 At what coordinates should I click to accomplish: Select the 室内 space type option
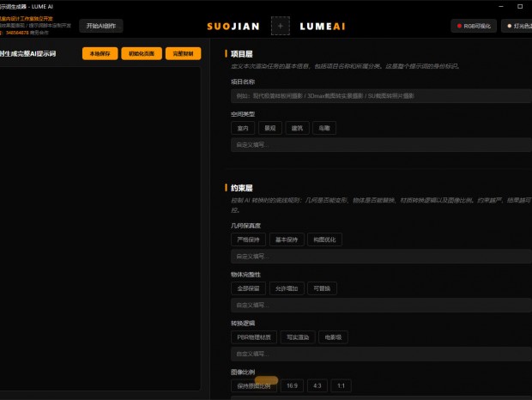coord(243,128)
